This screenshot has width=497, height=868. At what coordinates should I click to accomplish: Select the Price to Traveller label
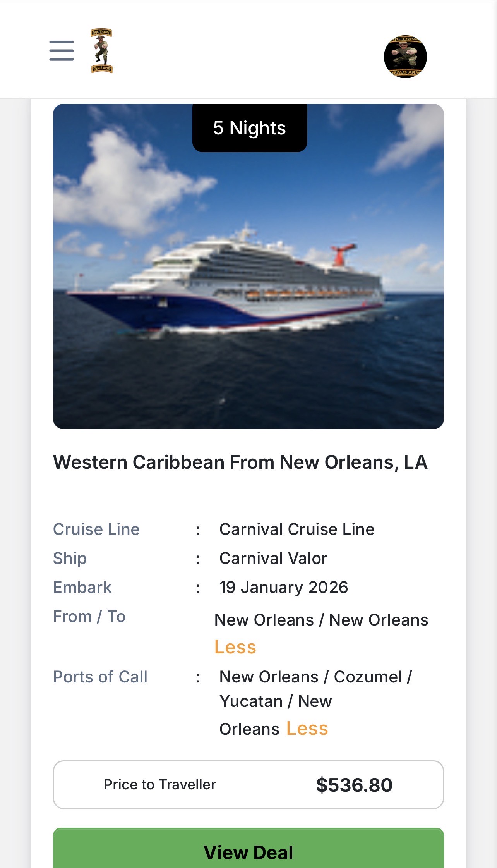tap(160, 785)
